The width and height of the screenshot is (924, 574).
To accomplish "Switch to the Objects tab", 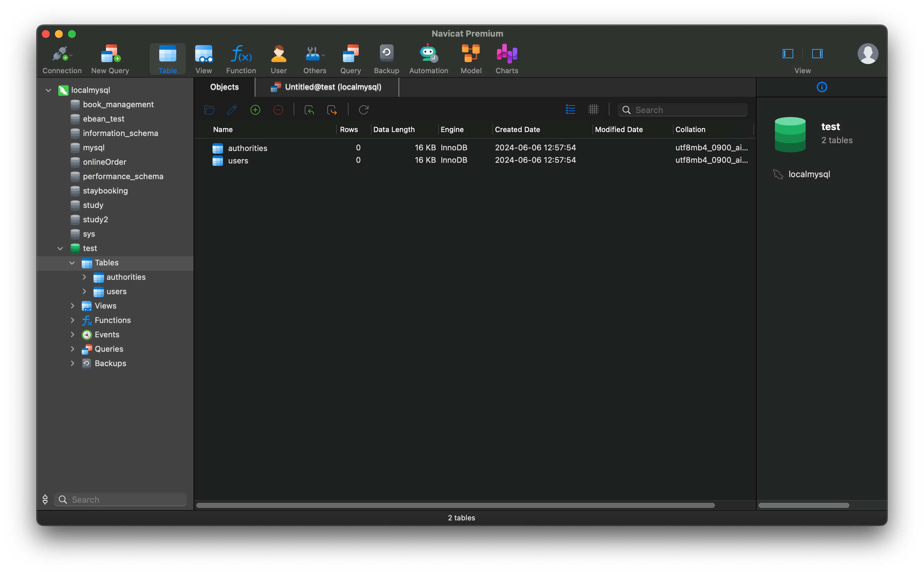I will pyautogui.click(x=224, y=87).
